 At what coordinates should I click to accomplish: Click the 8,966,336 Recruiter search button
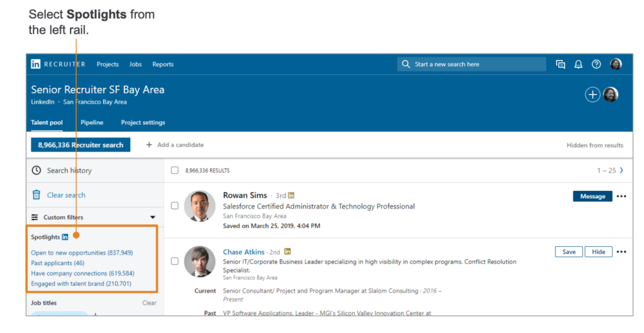pos(80,145)
